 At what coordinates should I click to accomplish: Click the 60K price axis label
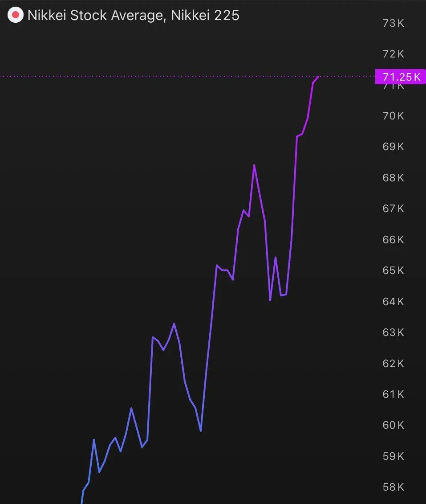(x=393, y=425)
